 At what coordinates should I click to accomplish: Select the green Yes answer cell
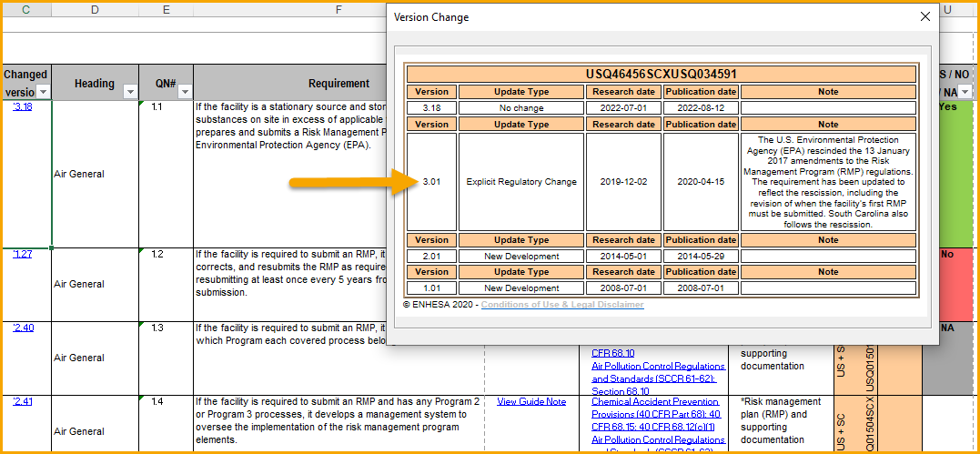tap(947, 174)
